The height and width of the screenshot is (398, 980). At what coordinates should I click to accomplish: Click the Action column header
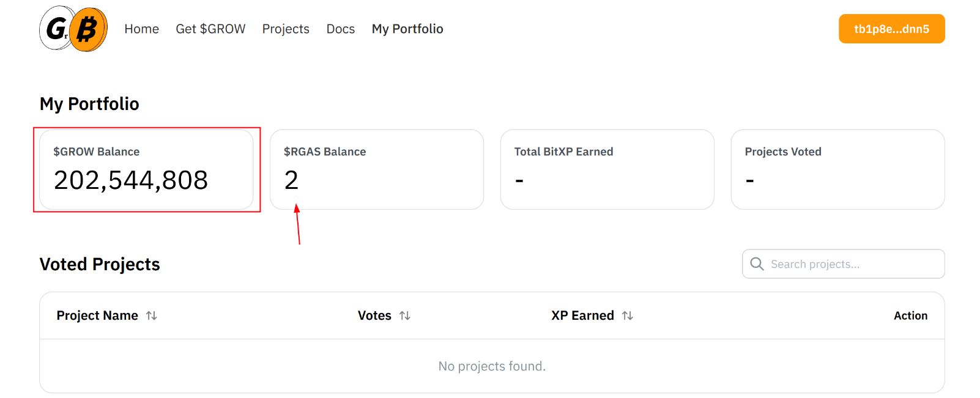click(x=910, y=315)
